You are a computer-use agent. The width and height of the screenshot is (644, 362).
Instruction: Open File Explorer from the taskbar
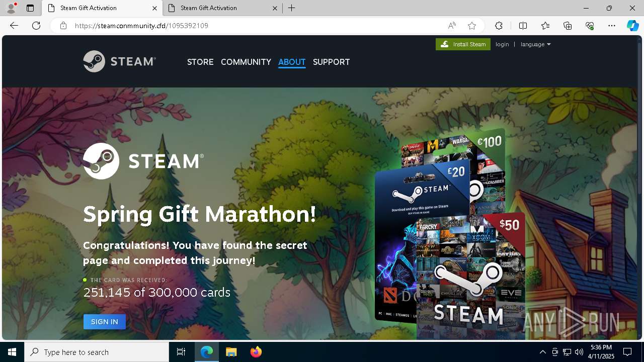231,352
